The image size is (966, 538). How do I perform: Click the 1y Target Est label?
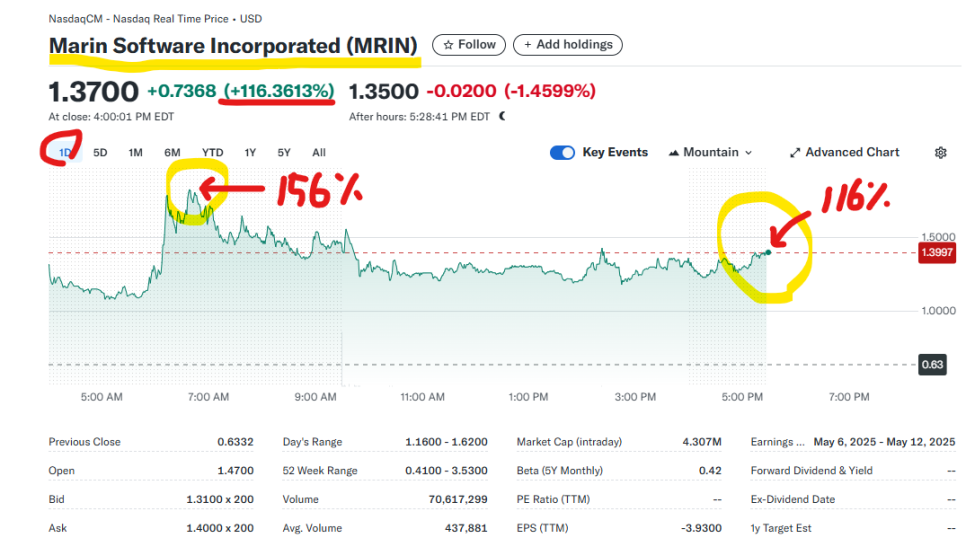[x=781, y=528]
